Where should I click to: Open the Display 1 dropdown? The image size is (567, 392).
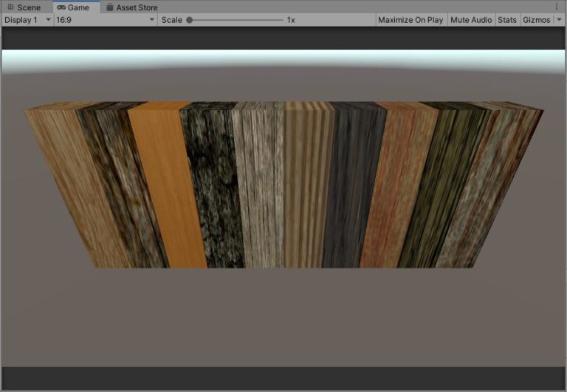(x=27, y=20)
